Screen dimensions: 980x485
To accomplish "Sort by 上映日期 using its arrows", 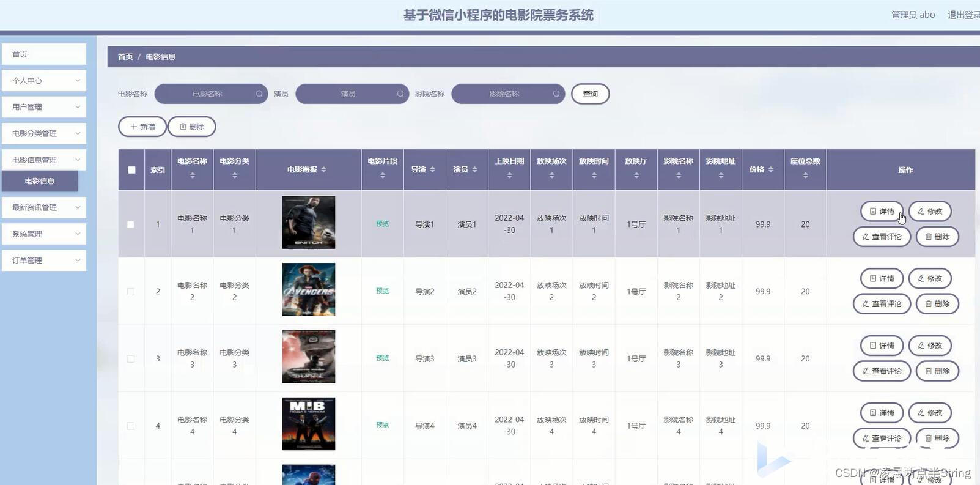I will coord(509,176).
